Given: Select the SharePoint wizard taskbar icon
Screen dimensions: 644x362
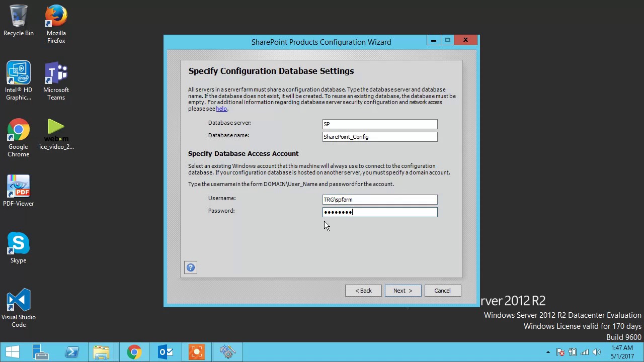Looking at the screenshot, I should click(x=228, y=352).
